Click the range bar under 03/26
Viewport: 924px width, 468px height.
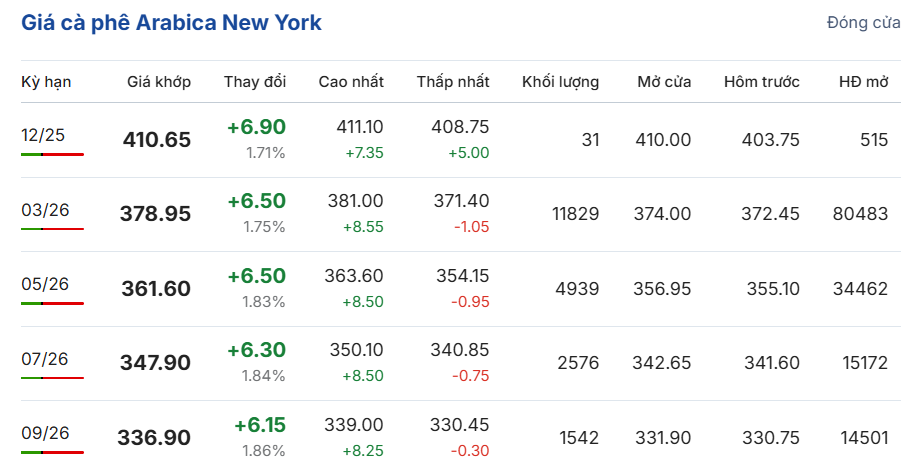[x=52, y=229]
